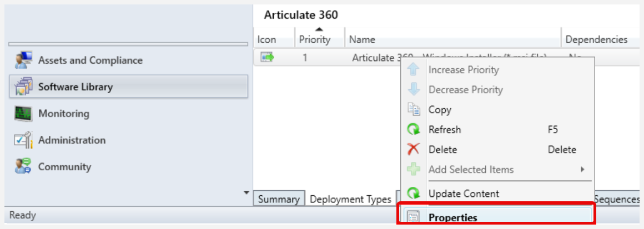Click the Assets and Compliance icon
644x229 pixels.
point(23,60)
